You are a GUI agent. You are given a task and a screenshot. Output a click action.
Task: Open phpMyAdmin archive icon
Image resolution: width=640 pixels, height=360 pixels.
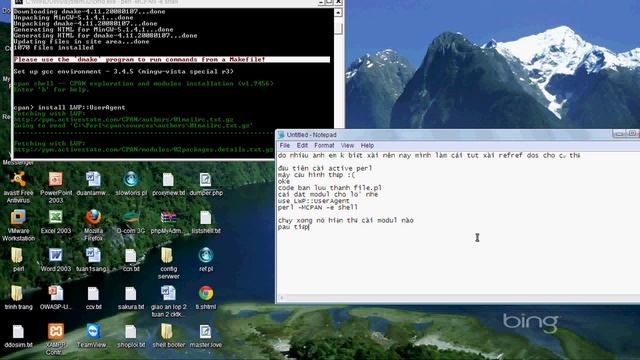(x=168, y=217)
